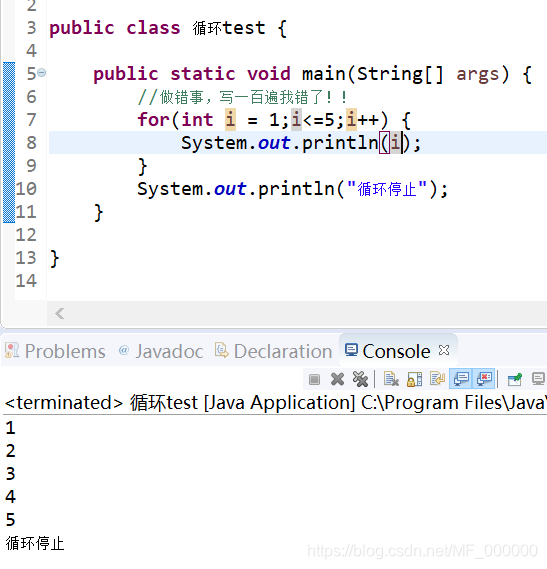Image resolution: width=547 pixels, height=569 pixels.
Task: Click the 'for' keyword on line 7
Action: click(x=154, y=119)
